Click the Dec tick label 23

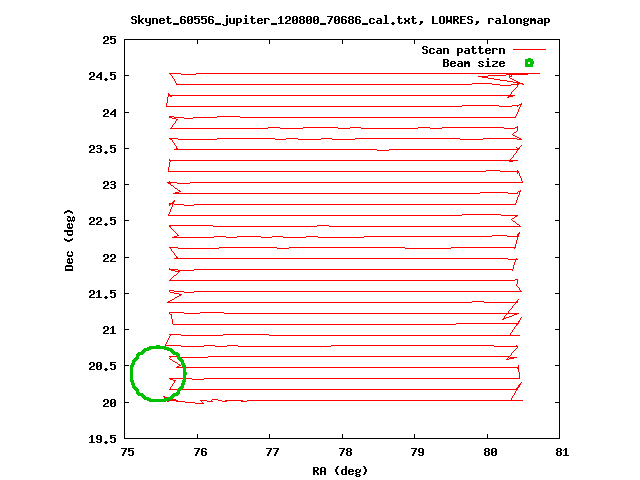click(109, 185)
